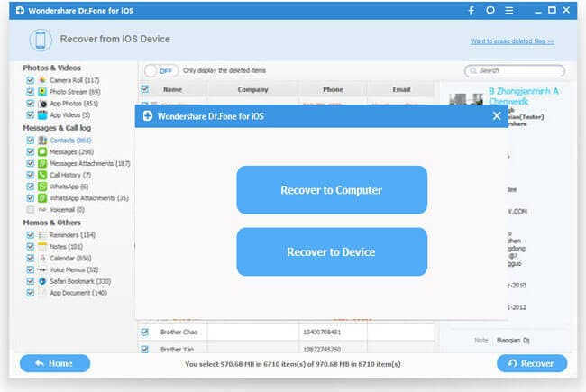Uncheck the App Photos checkbox
The height and width of the screenshot is (392, 586).
tap(31, 103)
